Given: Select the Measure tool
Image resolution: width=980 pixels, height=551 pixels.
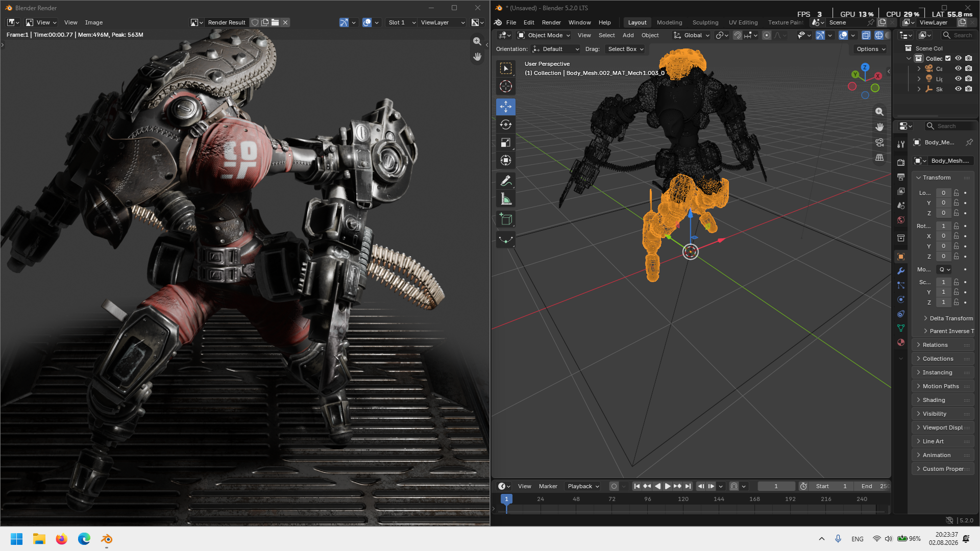Looking at the screenshot, I should pyautogui.click(x=505, y=199).
